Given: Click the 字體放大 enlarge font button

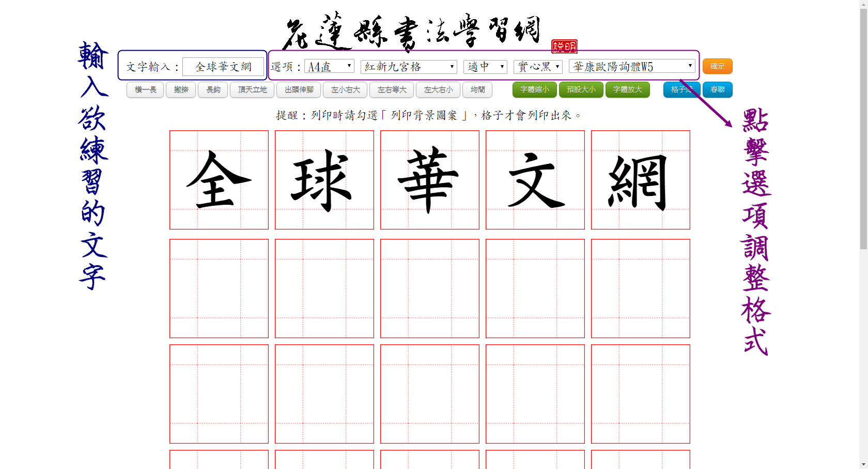Looking at the screenshot, I should (627, 89).
